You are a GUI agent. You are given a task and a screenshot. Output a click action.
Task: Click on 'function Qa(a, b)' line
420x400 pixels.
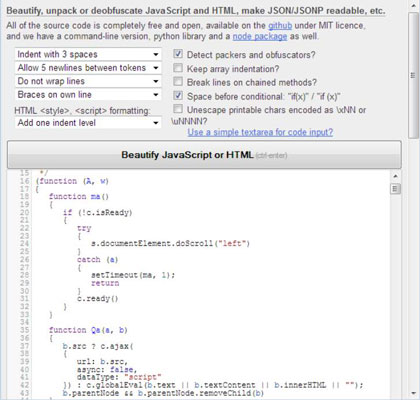pos(88,330)
